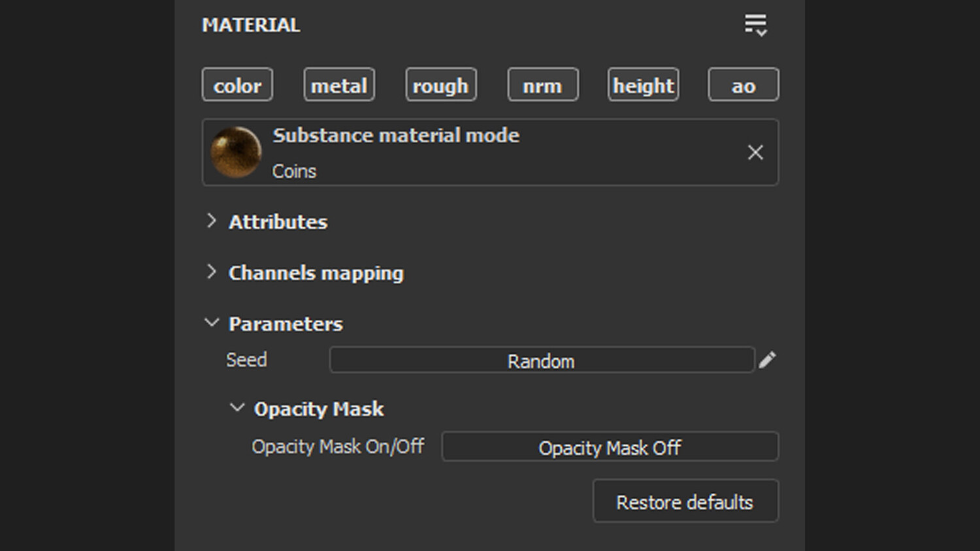Screen dimensions: 980x551
Task: Click the Random seed button
Action: click(542, 360)
